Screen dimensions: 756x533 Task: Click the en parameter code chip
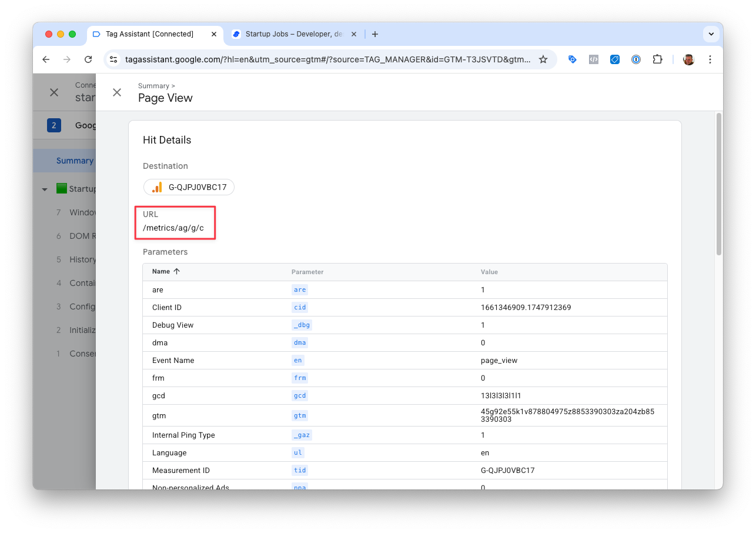[298, 360]
